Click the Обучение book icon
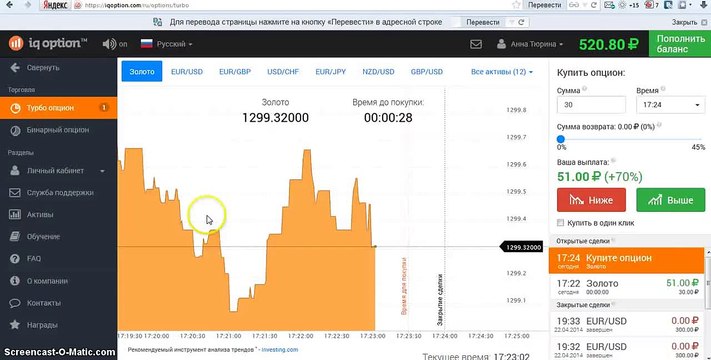Screen dimensions: 711x360 point(15,236)
